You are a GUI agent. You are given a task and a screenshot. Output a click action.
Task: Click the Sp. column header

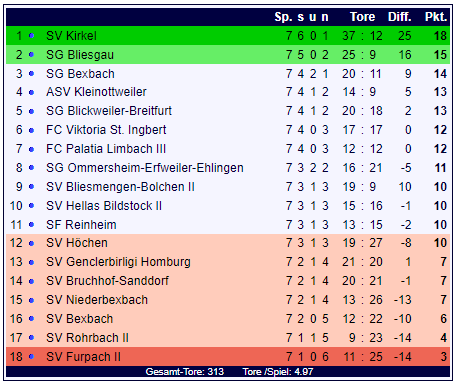tap(284, 17)
